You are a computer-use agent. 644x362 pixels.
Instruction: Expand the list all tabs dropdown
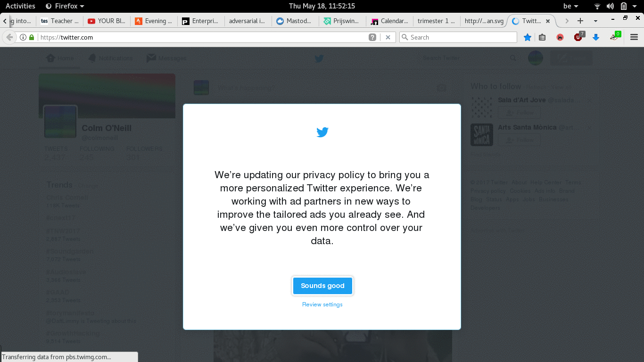(x=595, y=21)
